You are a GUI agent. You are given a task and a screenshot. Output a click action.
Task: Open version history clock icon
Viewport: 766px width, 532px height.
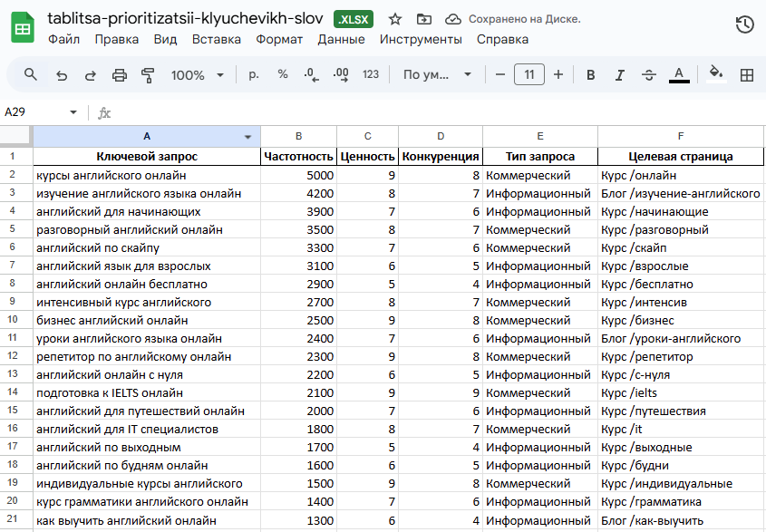point(744,24)
